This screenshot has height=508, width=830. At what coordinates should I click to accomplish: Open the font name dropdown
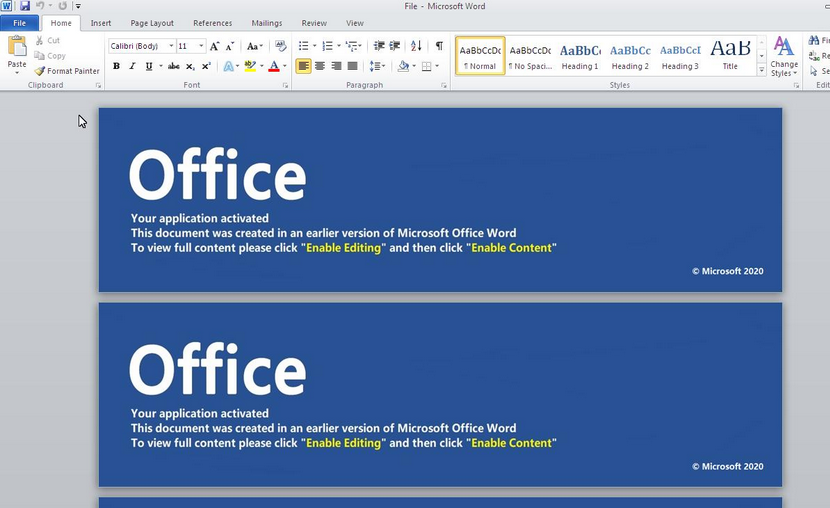coord(171,46)
